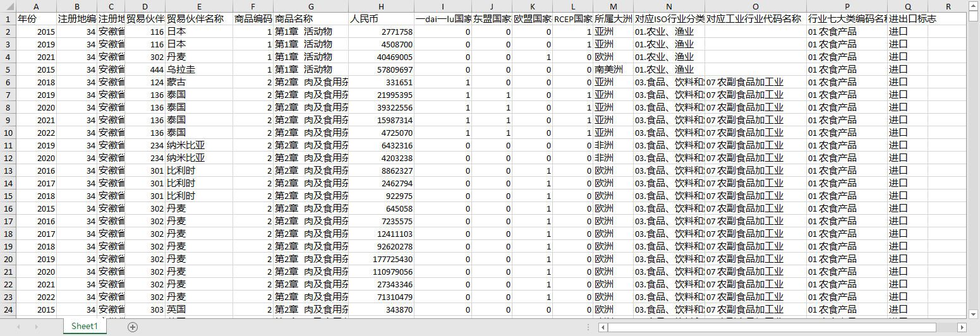Select column B header
980x336 pixels.
76,6
